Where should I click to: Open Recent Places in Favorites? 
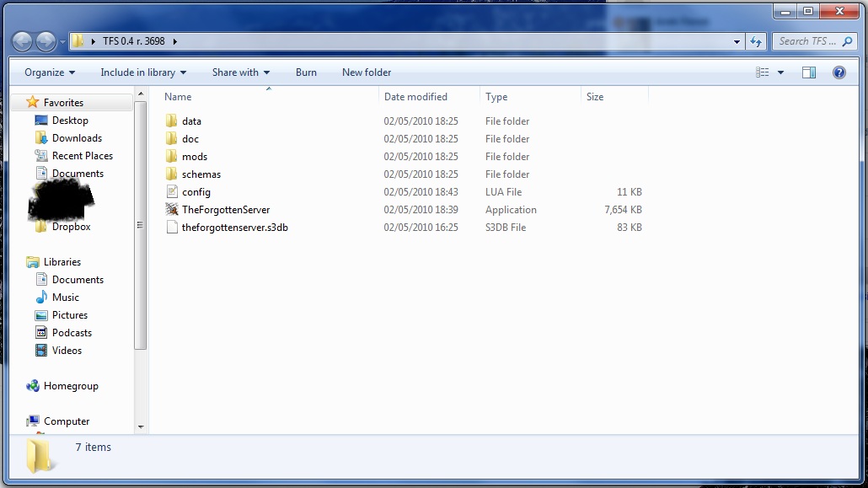(x=83, y=156)
